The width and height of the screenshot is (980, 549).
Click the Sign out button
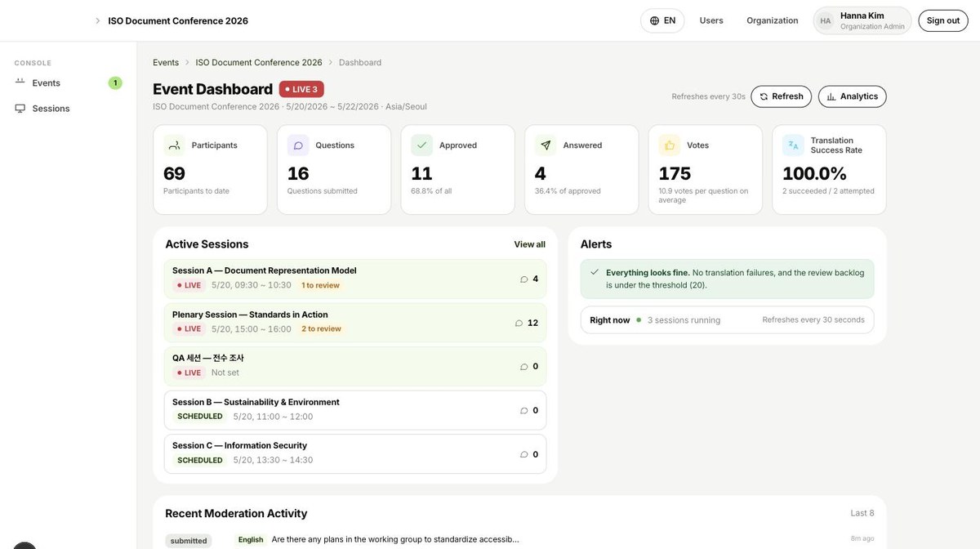coord(943,20)
